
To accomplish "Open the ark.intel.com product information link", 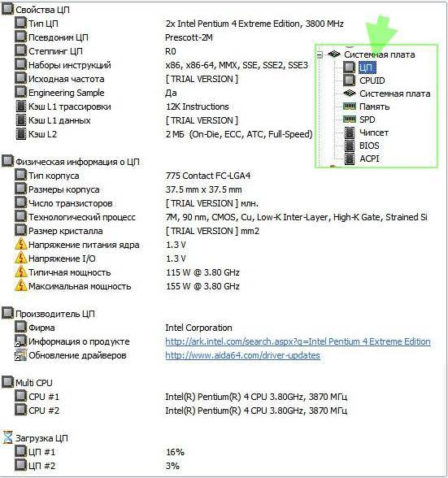I will (298, 341).
